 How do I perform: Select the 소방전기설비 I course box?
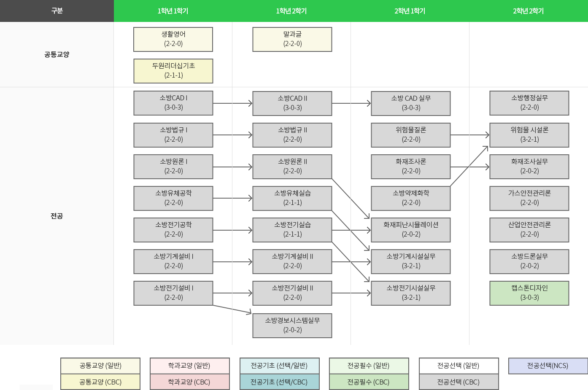173,293
